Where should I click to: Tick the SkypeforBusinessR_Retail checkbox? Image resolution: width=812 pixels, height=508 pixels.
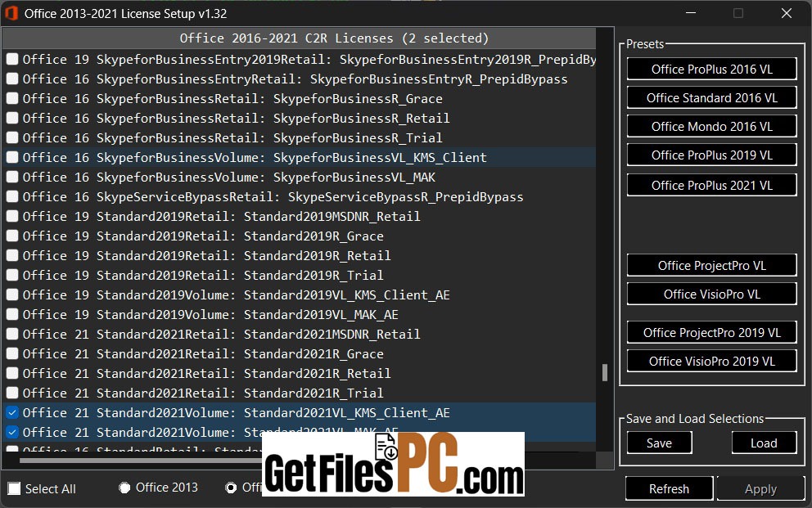[12, 118]
